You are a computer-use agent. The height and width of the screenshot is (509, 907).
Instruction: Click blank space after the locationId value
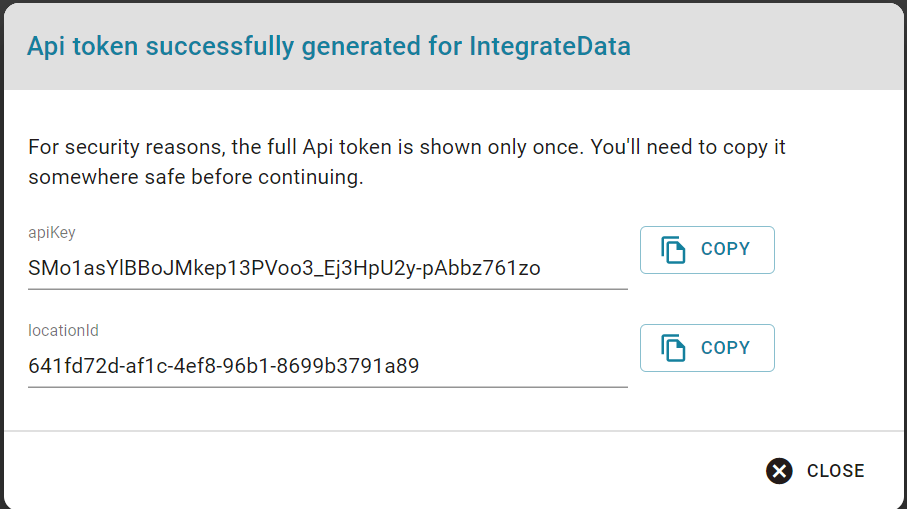coord(523,366)
